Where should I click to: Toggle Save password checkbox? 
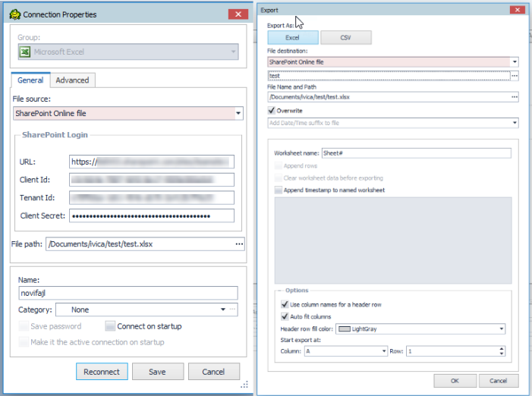tap(24, 326)
